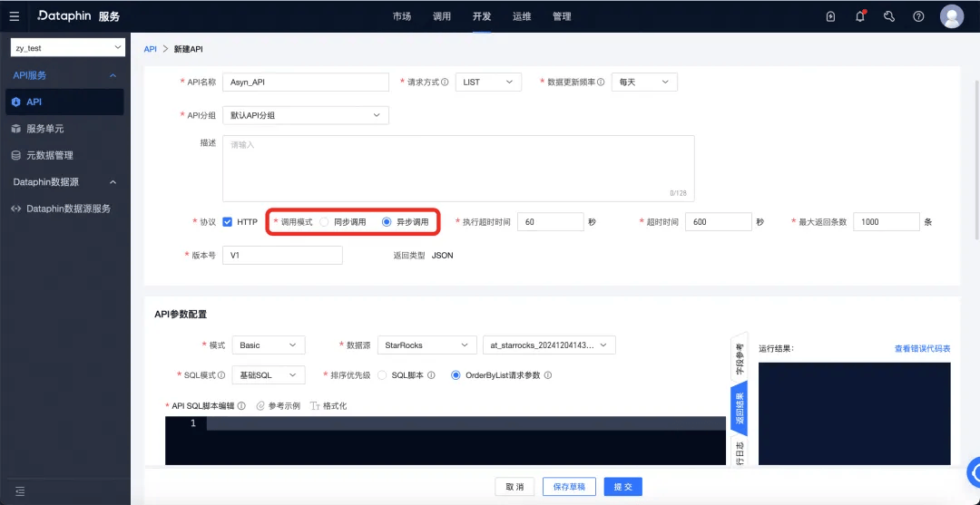Click the 执行超时时间 input field

551,221
